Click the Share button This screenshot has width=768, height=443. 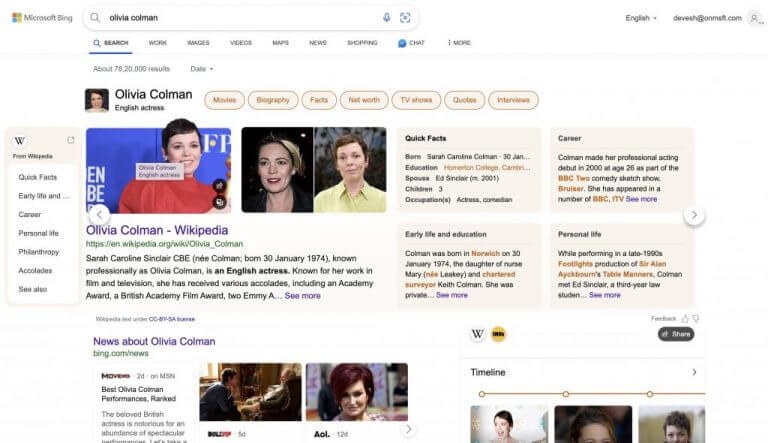coord(676,334)
